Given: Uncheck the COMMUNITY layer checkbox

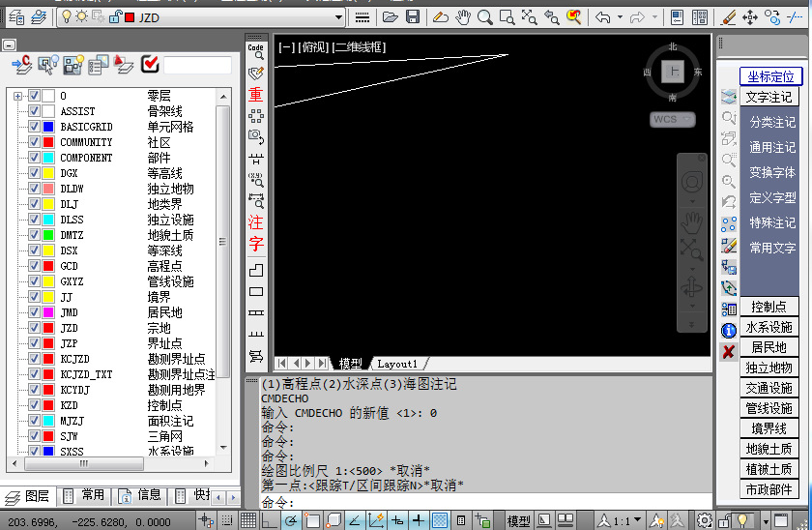Looking at the screenshot, I should (x=34, y=142).
